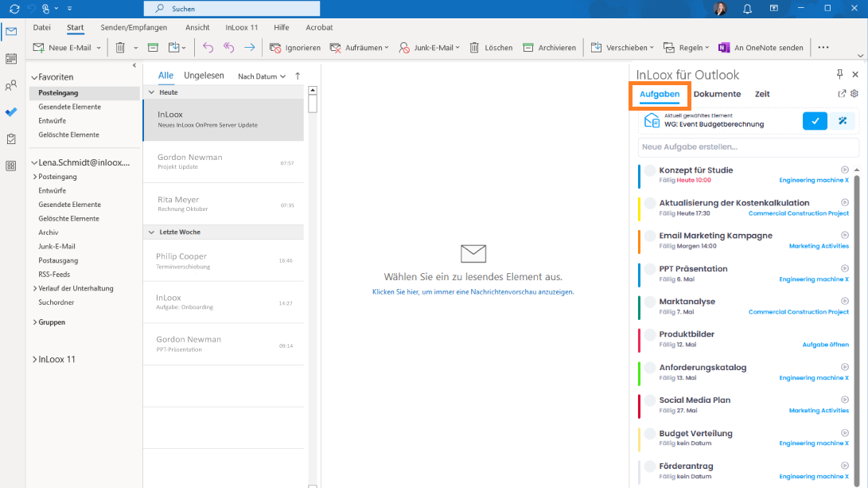Image resolution: width=868 pixels, height=488 pixels.
Task: Click the Suchen search box
Action: (x=232, y=9)
